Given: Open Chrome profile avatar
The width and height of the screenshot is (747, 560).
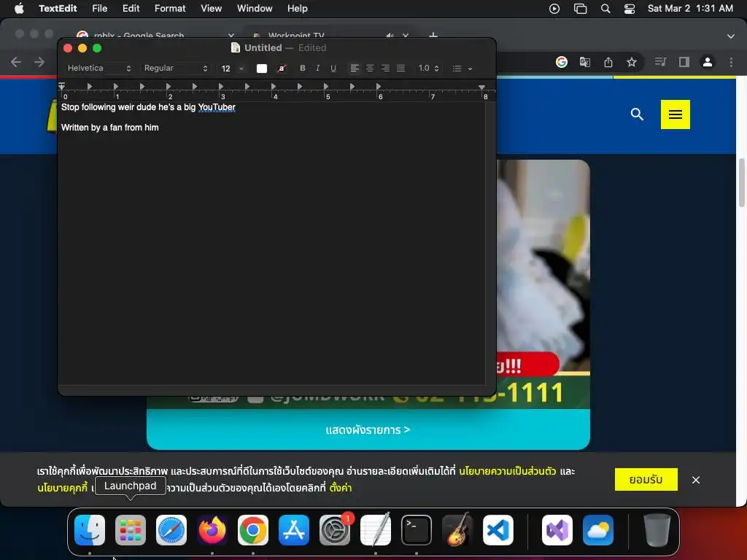Looking at the screenshot, I should click(x=708, y=62).
